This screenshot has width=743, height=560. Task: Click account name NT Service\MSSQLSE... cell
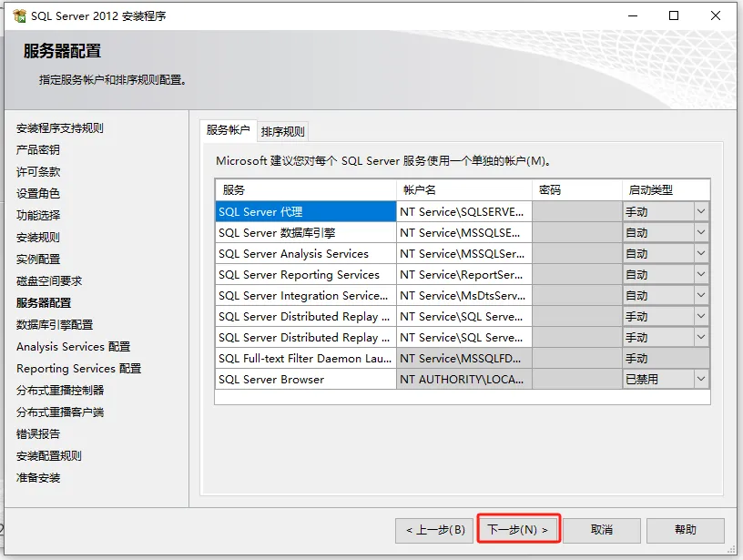pyautogui.click(x=463, y=232)
